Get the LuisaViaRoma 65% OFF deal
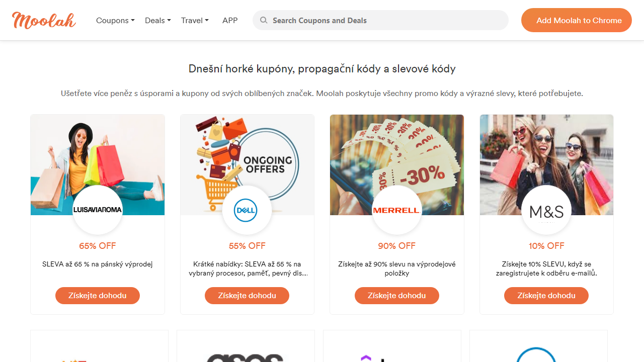The height and width of the screenshot is (362, 644). pos(98,296)
